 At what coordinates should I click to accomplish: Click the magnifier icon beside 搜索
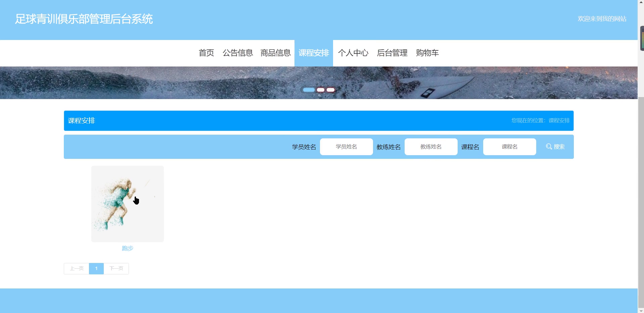tap(549, 147)
